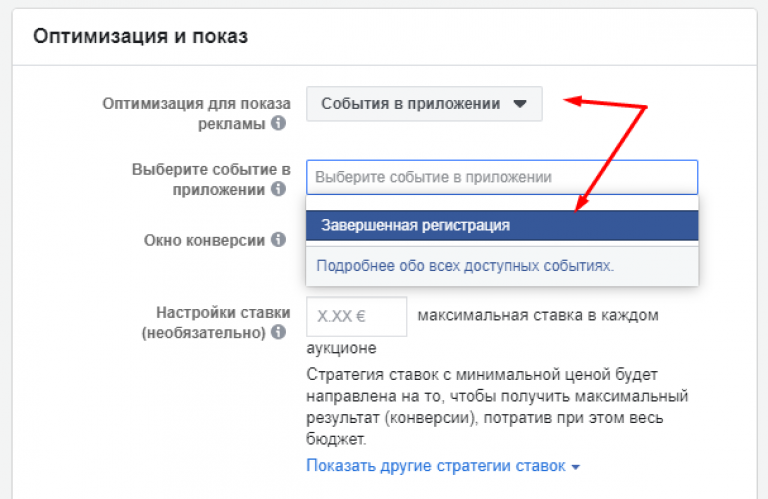768x499 pixels.
Task: Click the 'Оптимизация для показа рекламы' label text
Action: [196, 114]
